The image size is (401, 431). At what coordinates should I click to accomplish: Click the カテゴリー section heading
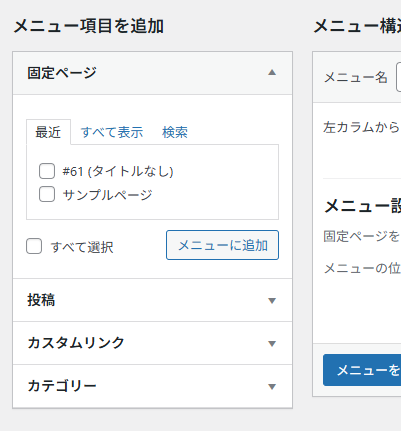click(62, 386)
